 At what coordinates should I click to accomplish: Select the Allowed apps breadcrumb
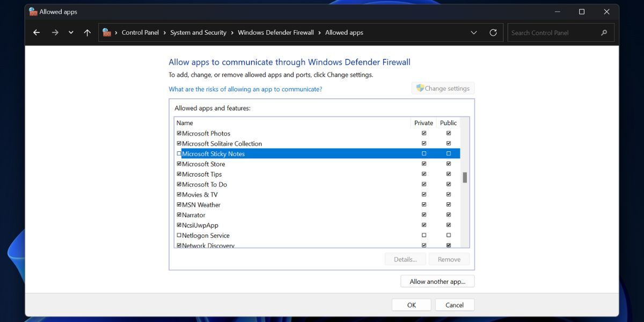coord(344,32)
